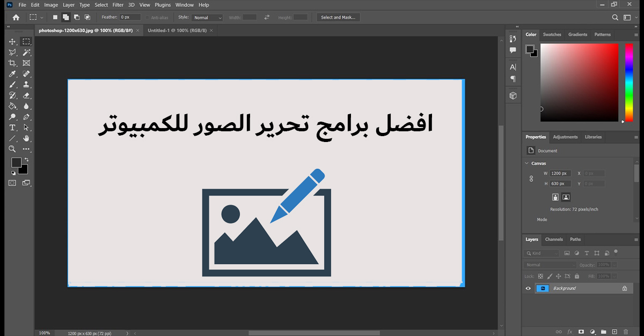Select the Brush tool
Image resolution: width=644 pixels, height=336 pixels.
pos(12,85)
